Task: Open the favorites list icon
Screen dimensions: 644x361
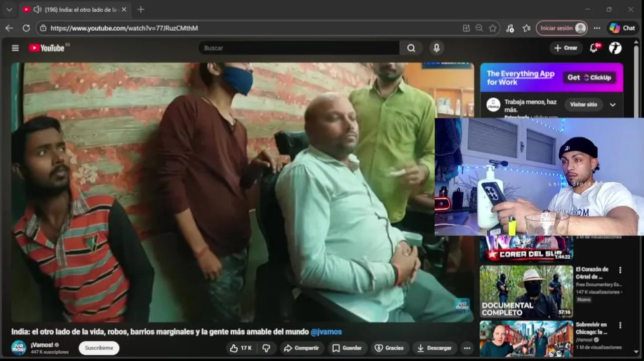Action: tap(526, 28)
